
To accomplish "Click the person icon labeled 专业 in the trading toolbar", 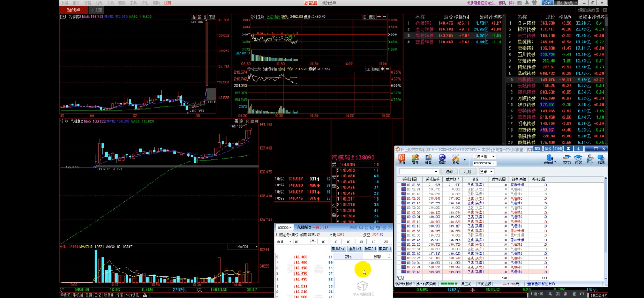I will point(590,157).
